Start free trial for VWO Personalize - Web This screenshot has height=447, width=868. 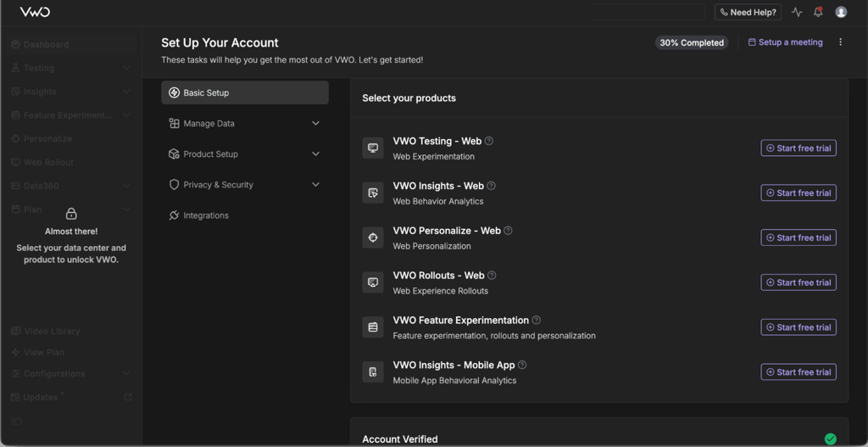(798, 237)
